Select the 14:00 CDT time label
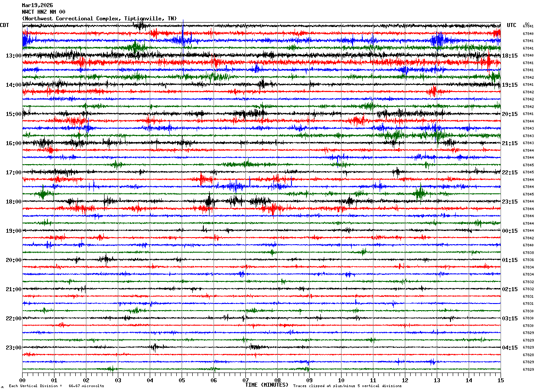 click(x=14, y=85)
